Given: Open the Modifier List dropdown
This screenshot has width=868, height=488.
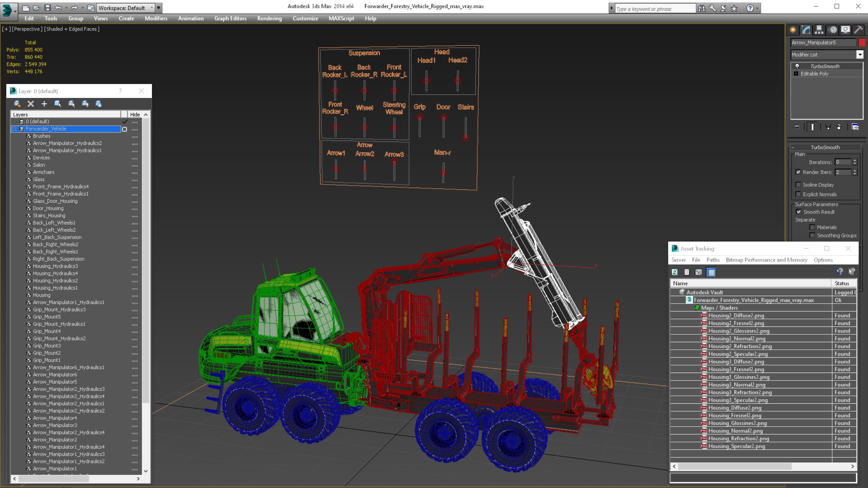Looking at the screenshot, I should (860, 55).
